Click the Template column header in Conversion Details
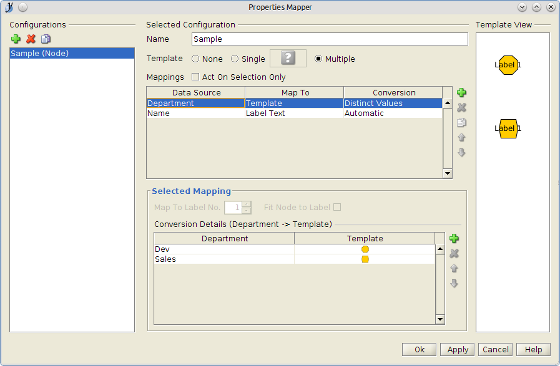Image resolution: width=560 pixels, height=366 pixels. (x=365, y=239)
